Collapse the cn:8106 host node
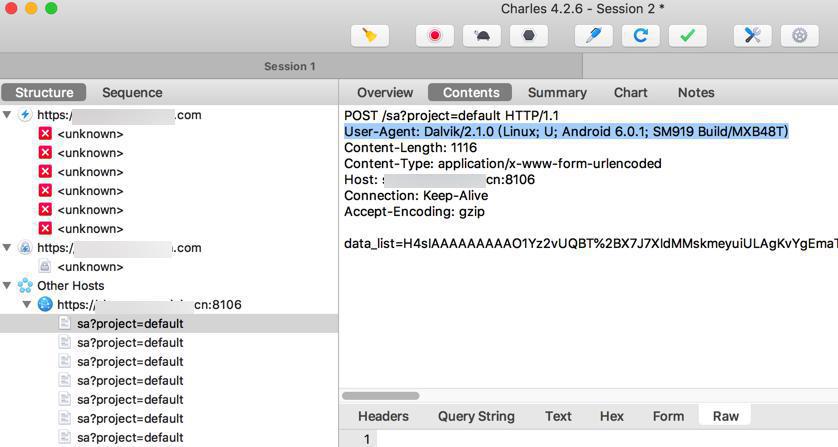 27,305
